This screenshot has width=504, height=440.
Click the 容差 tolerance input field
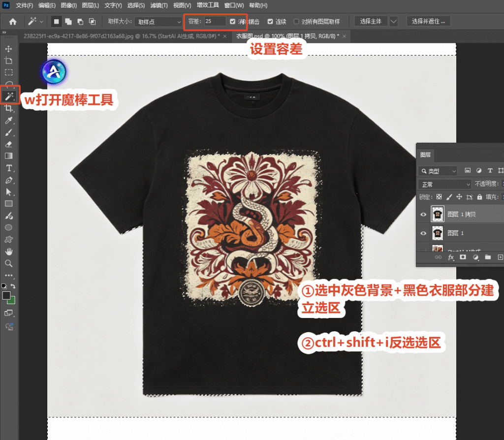[x=215, y=22]
